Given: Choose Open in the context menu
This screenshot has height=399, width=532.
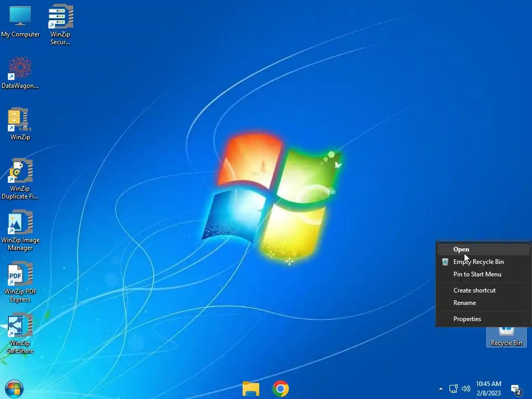Looking at the screenshot, I should point(484,249).
